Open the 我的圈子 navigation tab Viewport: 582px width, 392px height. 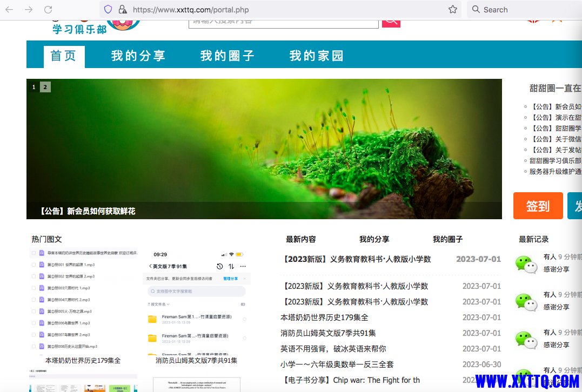coord(227,56)
